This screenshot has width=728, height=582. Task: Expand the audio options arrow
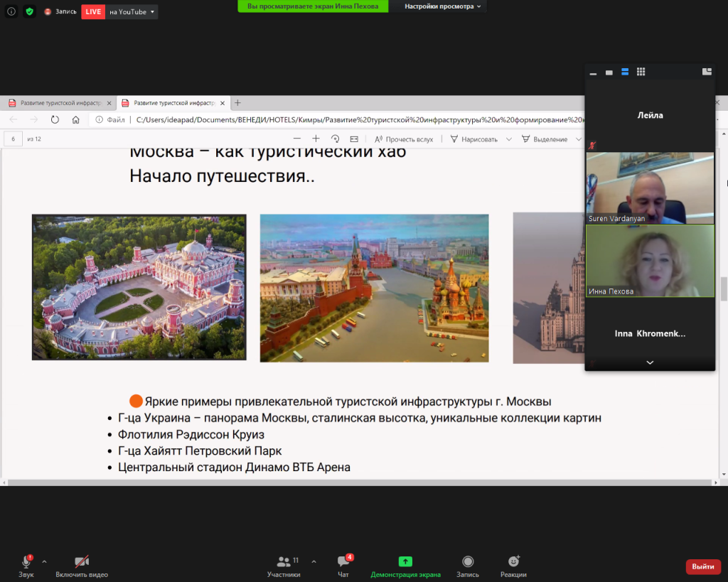pos(44,561)
